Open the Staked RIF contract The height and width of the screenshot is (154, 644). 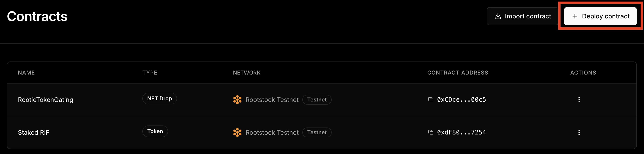coord(34,132)
